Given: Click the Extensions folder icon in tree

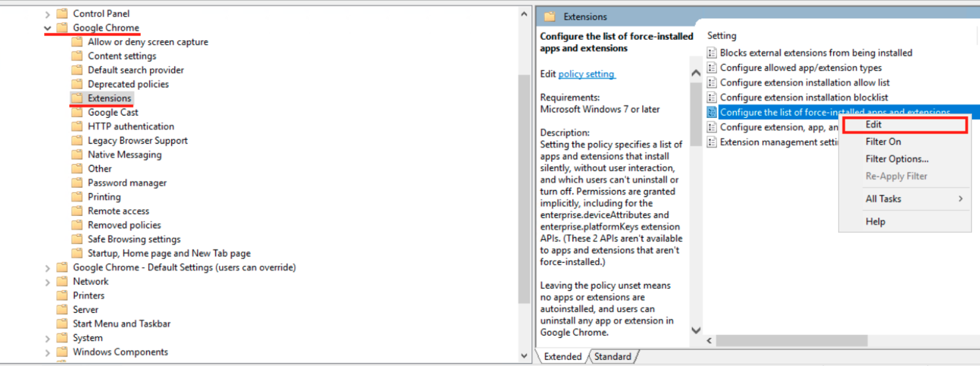Looking at the screenshot, I should click(77, 98).
